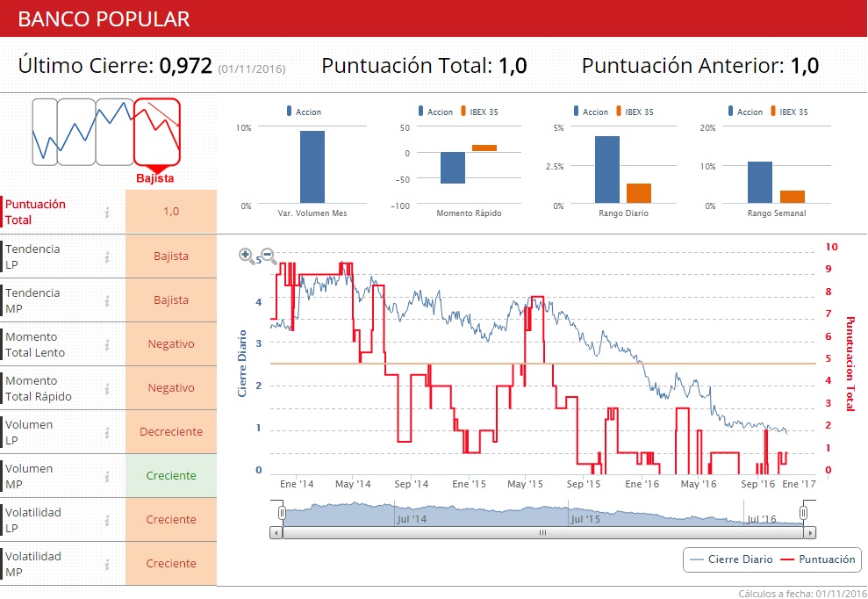Click the Último Cierre value 0,972
This screenshot has width=868, height=599.
pos(185,66)
